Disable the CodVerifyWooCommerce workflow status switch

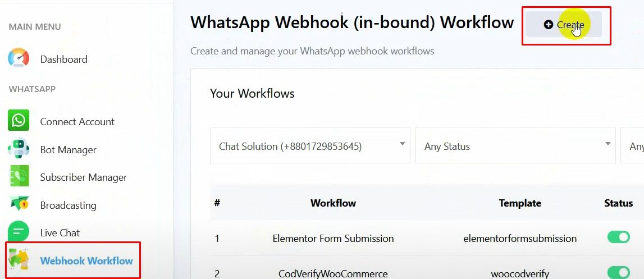pos(619,273)
